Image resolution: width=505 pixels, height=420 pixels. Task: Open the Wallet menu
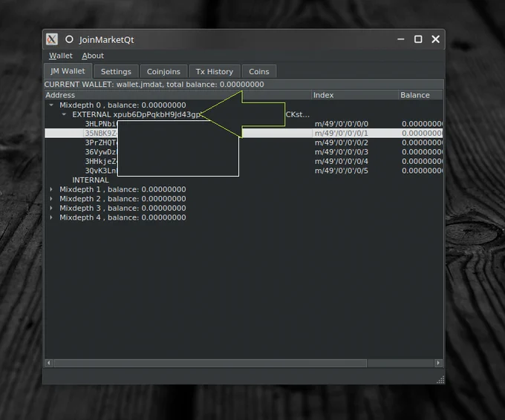[x=61, y=56]
